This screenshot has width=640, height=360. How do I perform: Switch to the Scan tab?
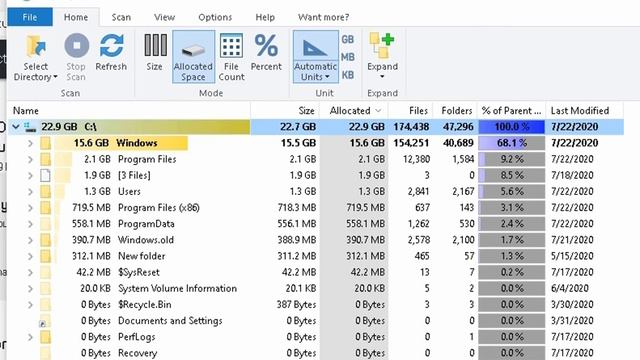[121, 17]
